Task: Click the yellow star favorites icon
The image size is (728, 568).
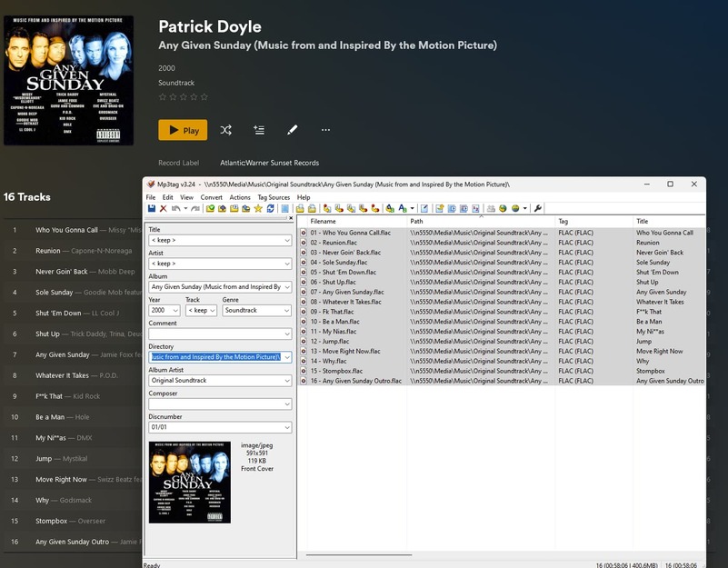Action: coord(258,209)
